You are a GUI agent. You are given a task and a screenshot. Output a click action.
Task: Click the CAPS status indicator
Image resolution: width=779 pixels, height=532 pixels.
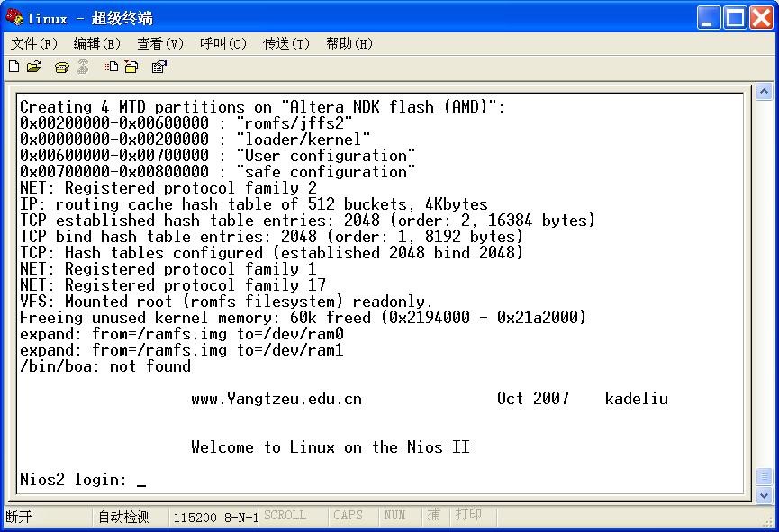(x=348, y=515)
